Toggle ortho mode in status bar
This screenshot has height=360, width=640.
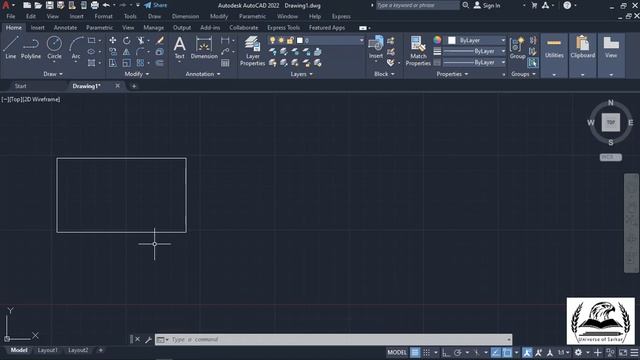pyautogui.click(x=446, y=352)
